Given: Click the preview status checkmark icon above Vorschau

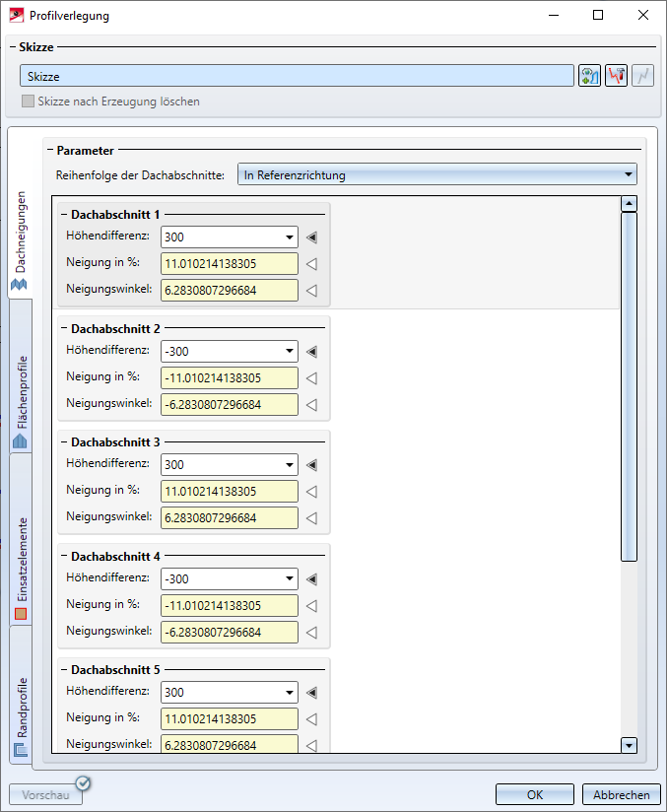Looking at the screenshot, I should pos(83,783).
